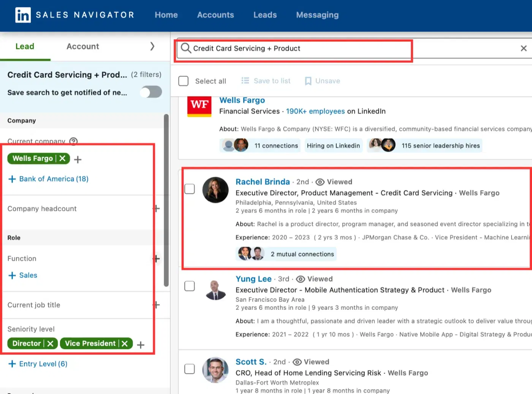Open Scott S.'s profile link
532x394 pixels.
pos(251,362)
